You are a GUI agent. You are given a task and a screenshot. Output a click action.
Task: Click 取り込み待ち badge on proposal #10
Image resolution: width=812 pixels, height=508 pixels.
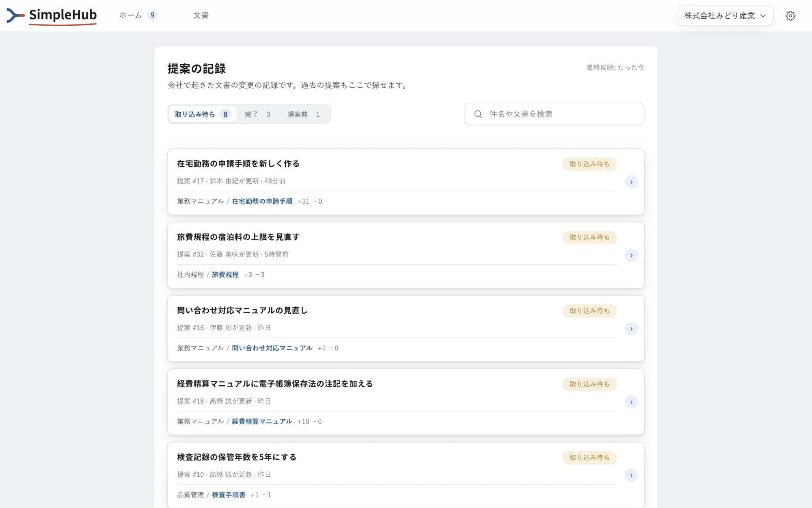(590, 458)
